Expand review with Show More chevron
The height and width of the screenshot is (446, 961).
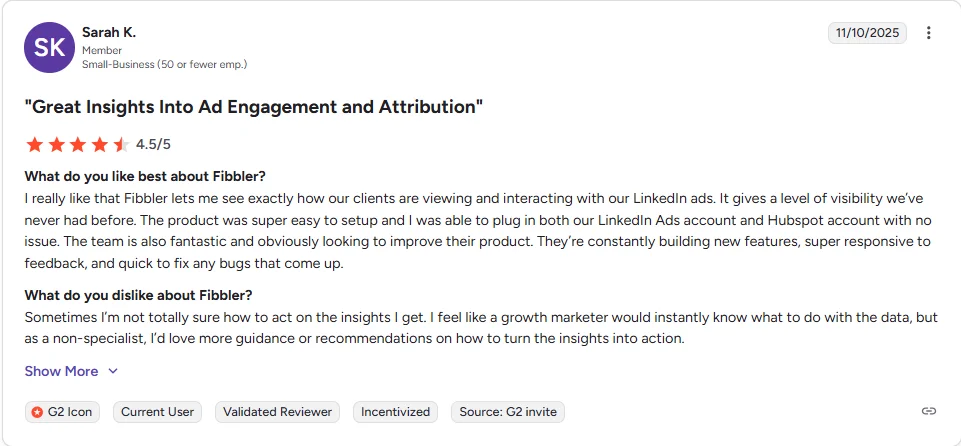point(113,371)
